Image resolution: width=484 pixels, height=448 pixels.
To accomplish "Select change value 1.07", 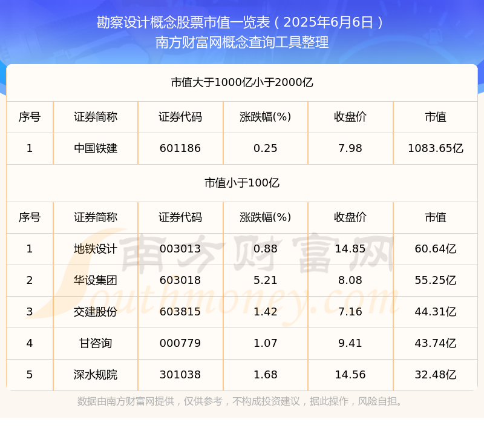I will pos(265,343).
